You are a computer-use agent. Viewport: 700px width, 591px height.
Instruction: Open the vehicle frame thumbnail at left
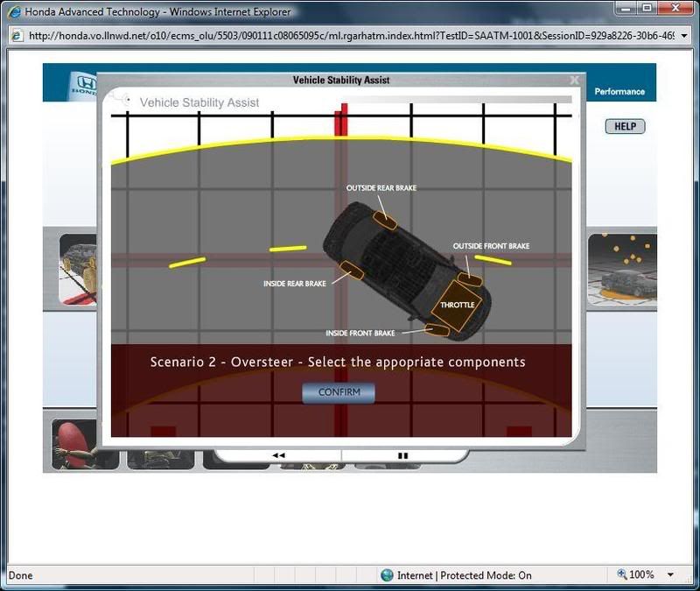[78, 270]
